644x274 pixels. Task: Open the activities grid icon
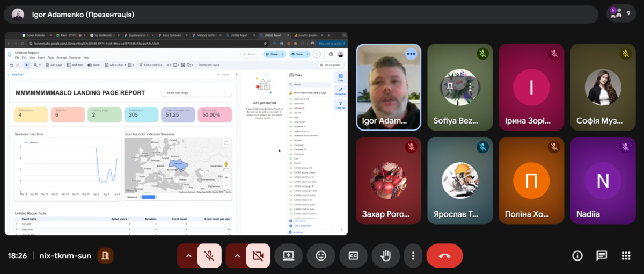pos(626,256)
